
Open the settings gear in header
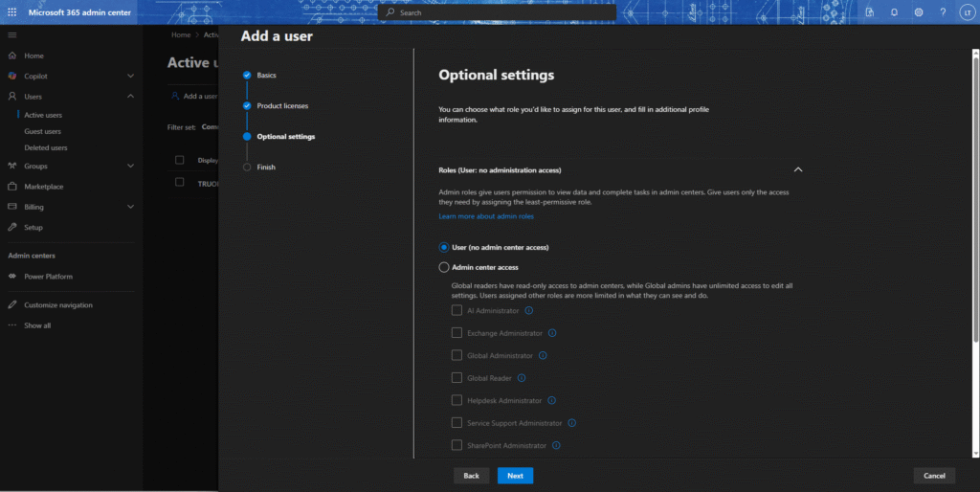click(919, 12)
